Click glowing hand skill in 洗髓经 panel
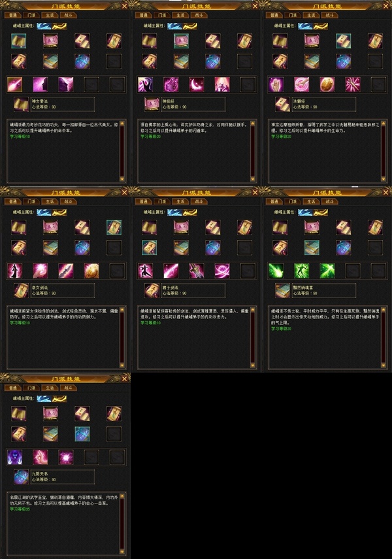The height and width of the screenshot is (559, 392). (x=276, y=84)
